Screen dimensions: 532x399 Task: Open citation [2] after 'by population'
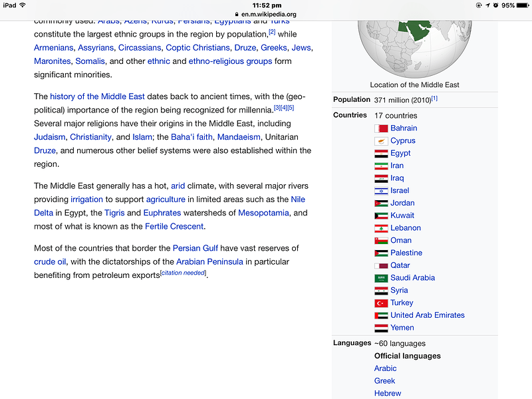tap(272, 32)
